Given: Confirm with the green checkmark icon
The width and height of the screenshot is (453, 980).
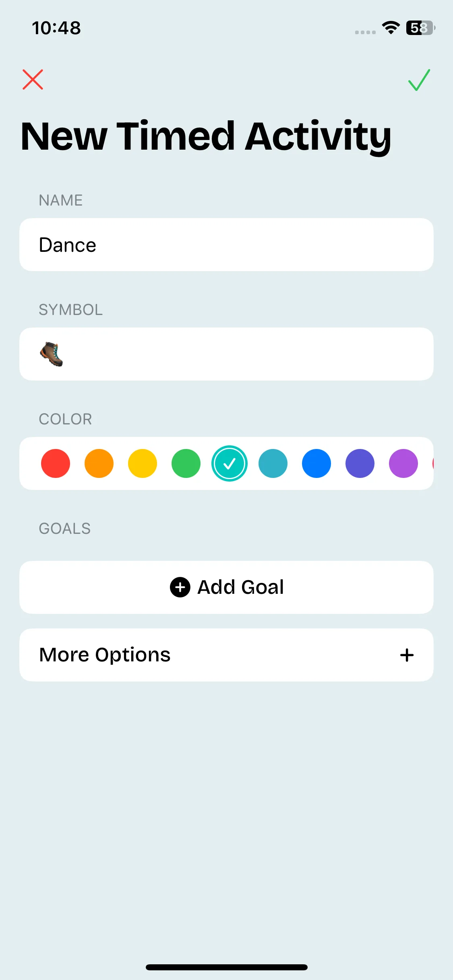Looking at the screenshot, I should (419, 80).
